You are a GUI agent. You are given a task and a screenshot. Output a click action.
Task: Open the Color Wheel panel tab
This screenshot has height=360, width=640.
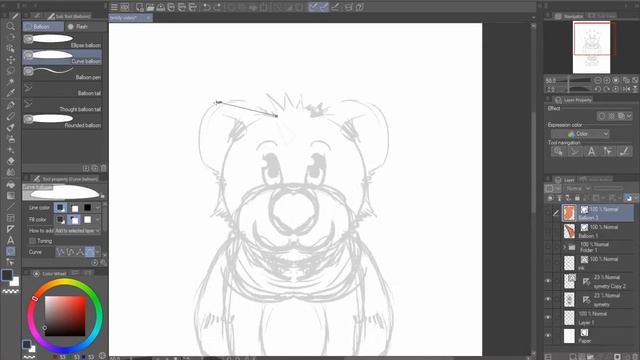point(51,273)
